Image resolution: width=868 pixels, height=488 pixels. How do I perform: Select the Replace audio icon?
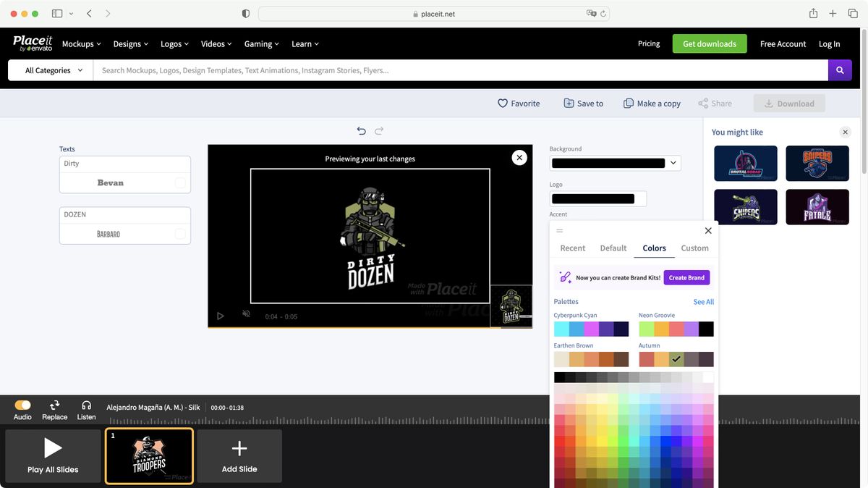tap(54, 405)
